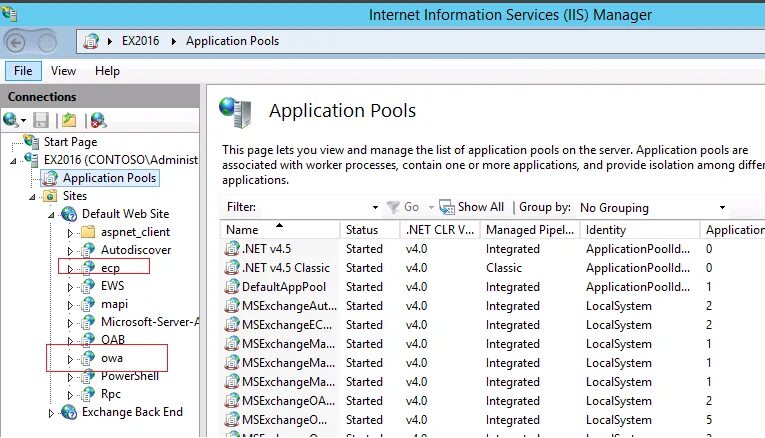Expand the ecp tree node
The width and height of the screenshot is (765, 438).
click(x=70, y=269)
